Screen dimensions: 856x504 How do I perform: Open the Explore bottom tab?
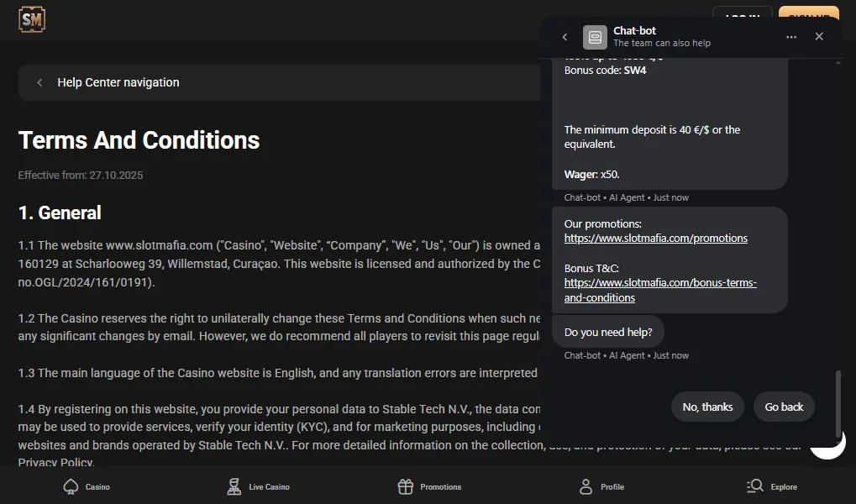pos(772,486)
